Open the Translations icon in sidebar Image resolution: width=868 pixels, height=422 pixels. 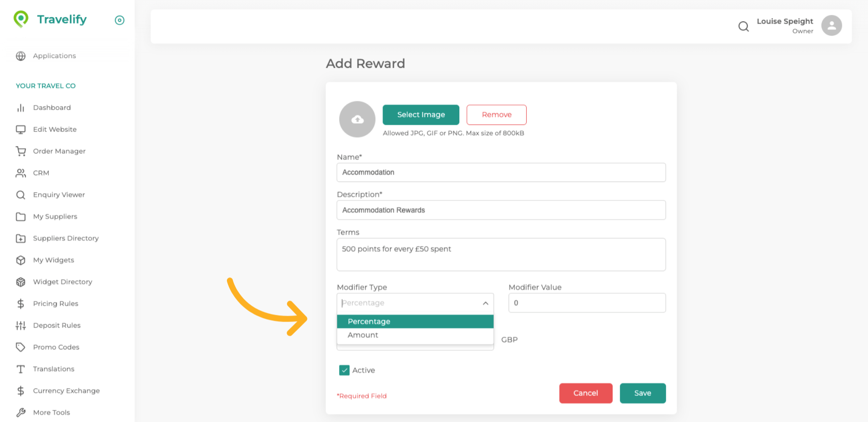[x=21, y=369]
